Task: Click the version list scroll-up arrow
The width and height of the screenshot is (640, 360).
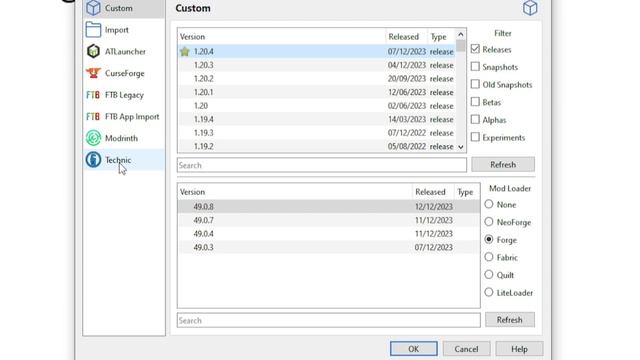Action: [x=461, y=34]
